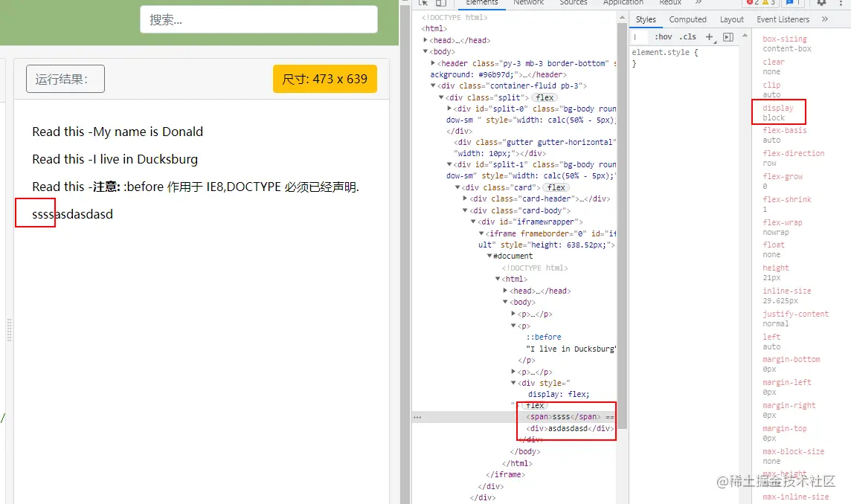This screenshot has height=504, width=851.
Task: Collapse the div id iframewrapper node
Action: pos(473,222)
